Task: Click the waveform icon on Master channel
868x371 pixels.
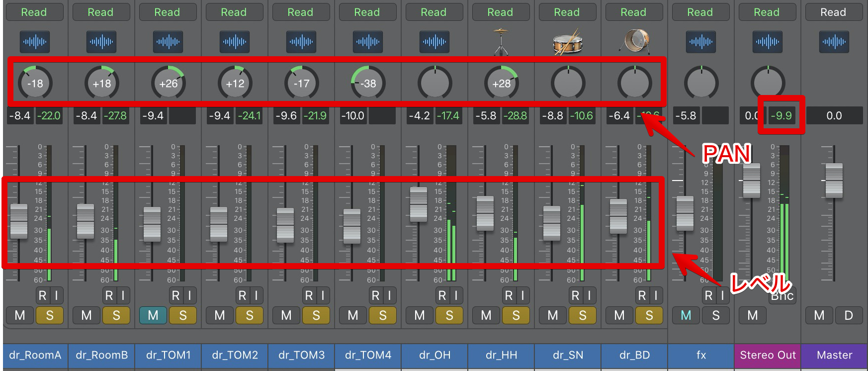Action: (x=834, y=42)
